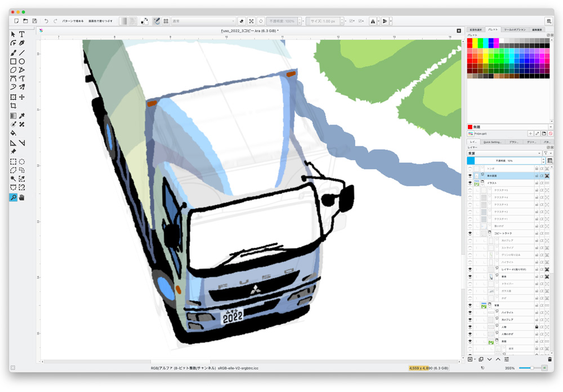Delete the selected layer with trash icon
Viewport: 563px width, 392px height.
(x=549, y=359)
